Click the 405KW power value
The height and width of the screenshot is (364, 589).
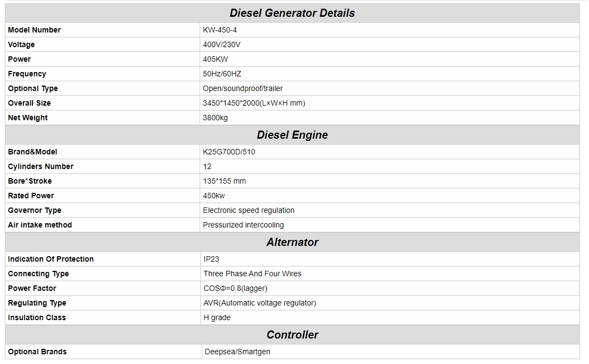[x=215, y=59]
